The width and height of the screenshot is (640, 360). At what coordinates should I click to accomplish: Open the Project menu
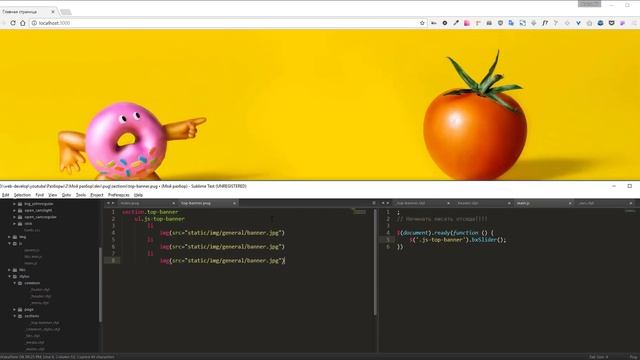coord(97,195)
